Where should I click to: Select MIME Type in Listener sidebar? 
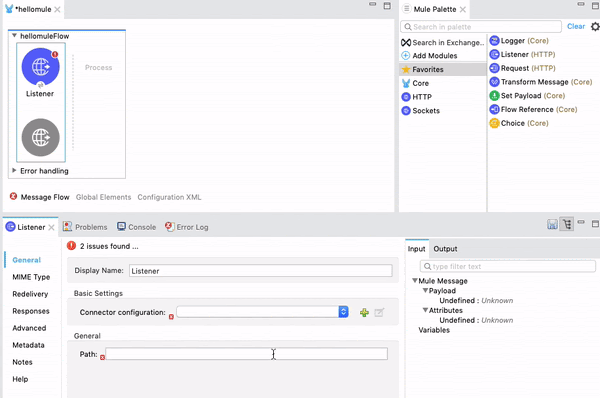tap(31, 277)
